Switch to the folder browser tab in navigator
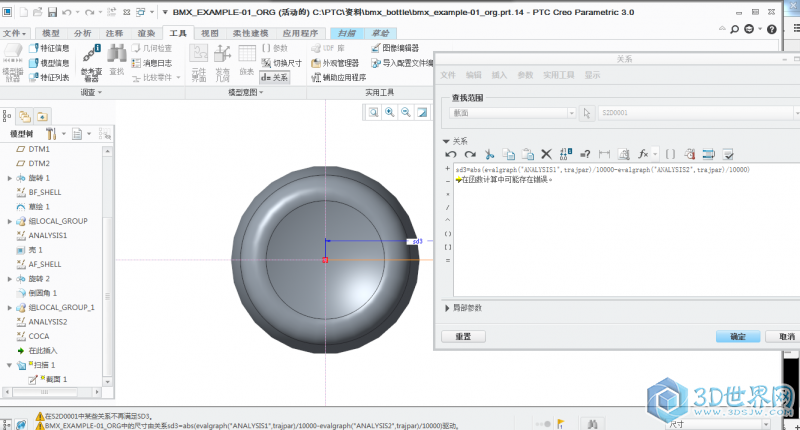This screenshot has height=430, width=800. (x=24, y=116)
